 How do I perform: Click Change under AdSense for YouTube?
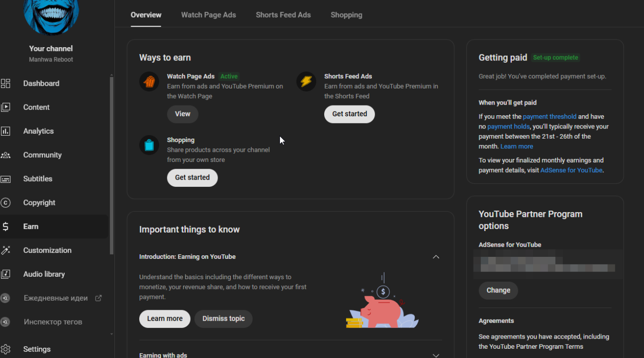click(498, 290)
